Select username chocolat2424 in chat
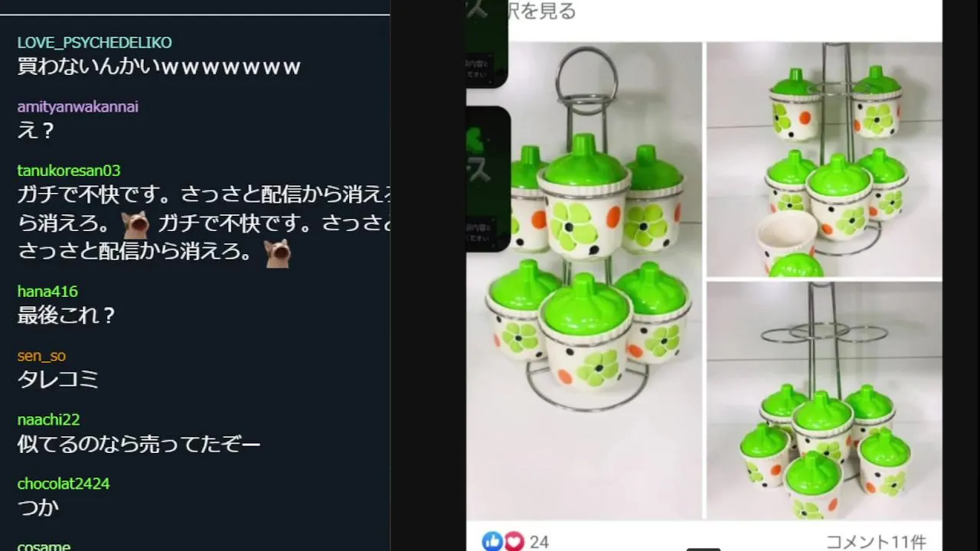The width and height of the screenshot is (980, 551). point(64,484)
